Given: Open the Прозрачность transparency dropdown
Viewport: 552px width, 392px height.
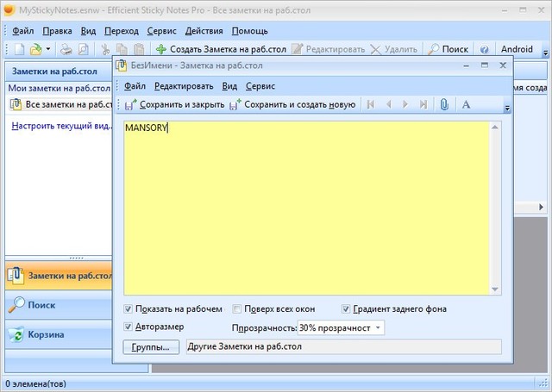Looking at the screenshot, I should click(x=341, y=327).
